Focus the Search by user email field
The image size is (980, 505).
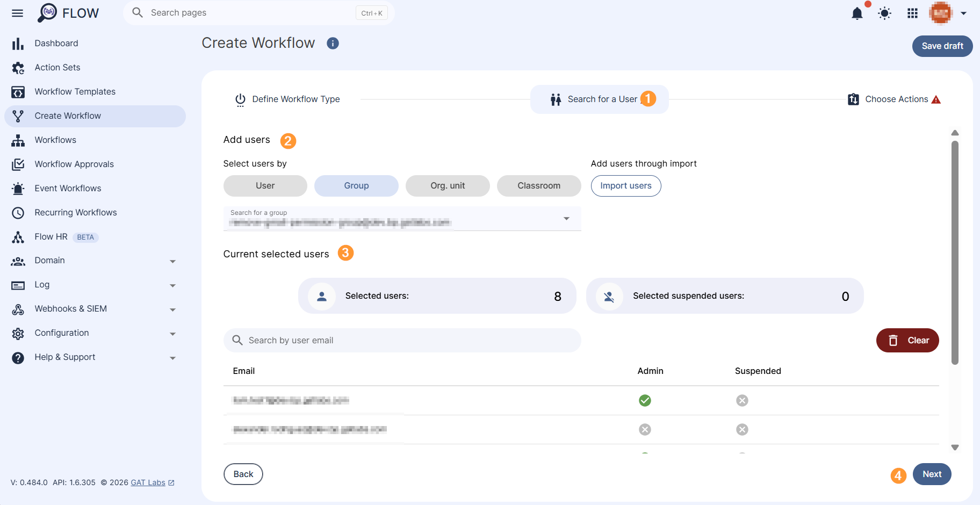point(402,340)
